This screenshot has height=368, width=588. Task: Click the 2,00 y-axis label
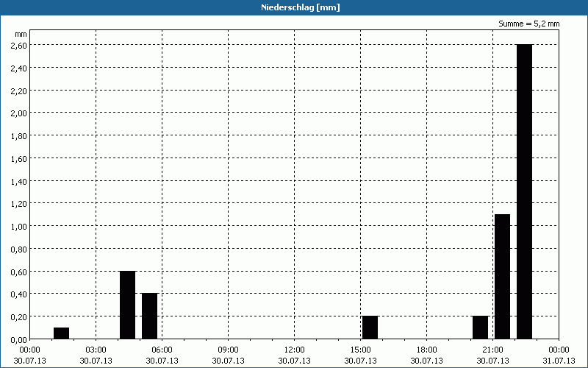[x=19, y=113]
